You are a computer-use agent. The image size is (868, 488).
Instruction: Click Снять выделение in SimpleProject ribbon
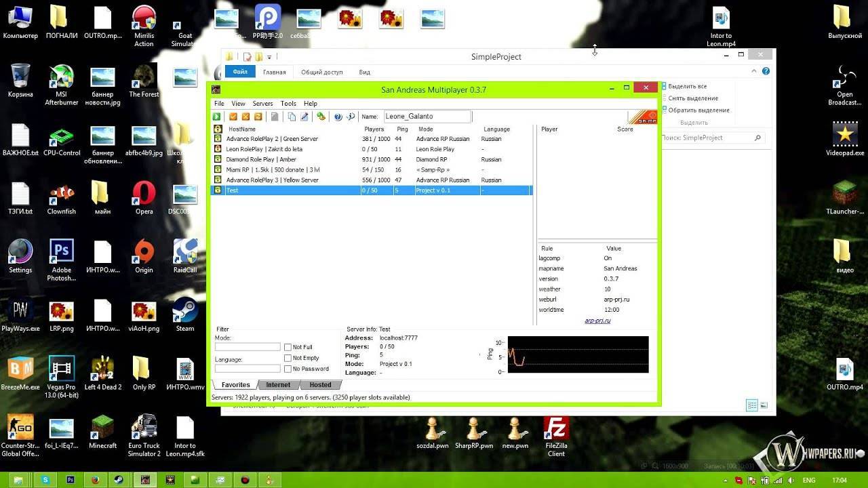point(690,98)
